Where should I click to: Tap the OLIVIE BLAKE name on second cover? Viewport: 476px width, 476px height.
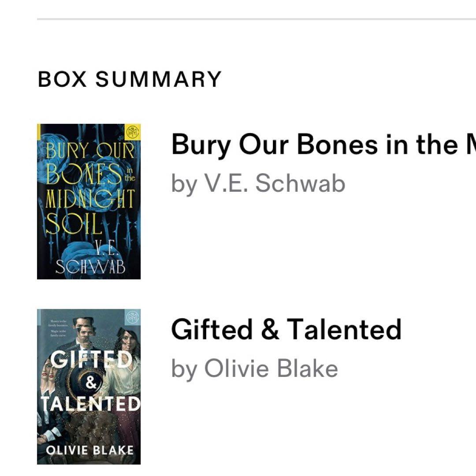[x=89, y=450]
